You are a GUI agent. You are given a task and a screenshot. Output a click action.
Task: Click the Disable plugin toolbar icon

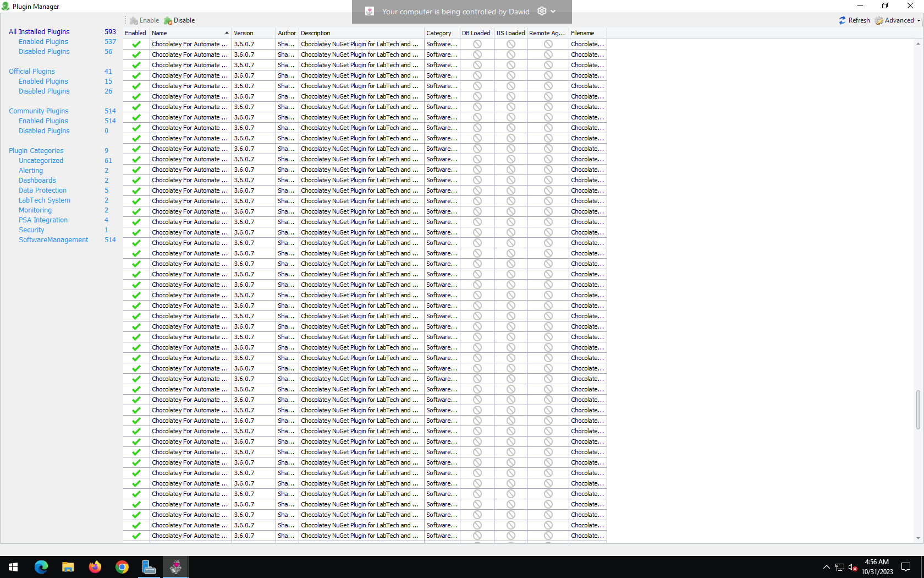[x=168, y=20]
